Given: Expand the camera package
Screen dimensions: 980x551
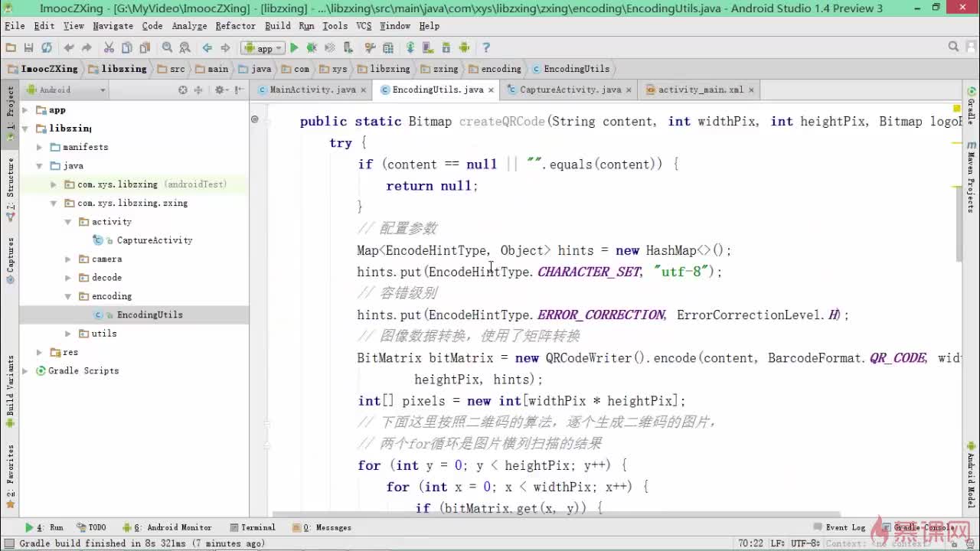Looking at the screenshot, I should click(x=68, y=259).
